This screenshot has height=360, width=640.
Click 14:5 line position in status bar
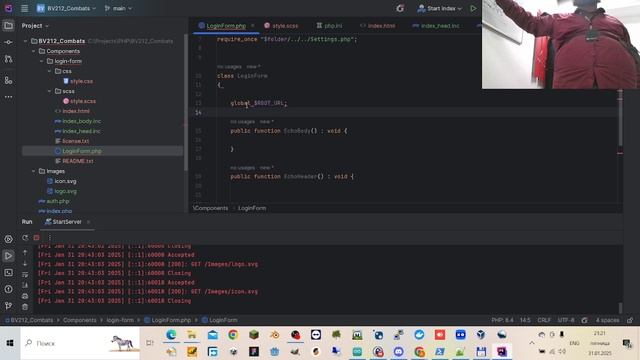(525, 320)
